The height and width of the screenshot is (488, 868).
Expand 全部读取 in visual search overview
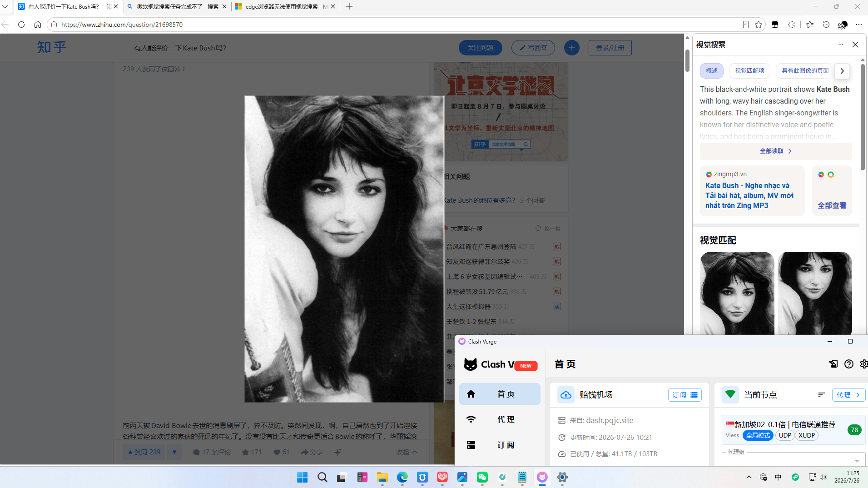pyautogui.click(x=776, y=151)
